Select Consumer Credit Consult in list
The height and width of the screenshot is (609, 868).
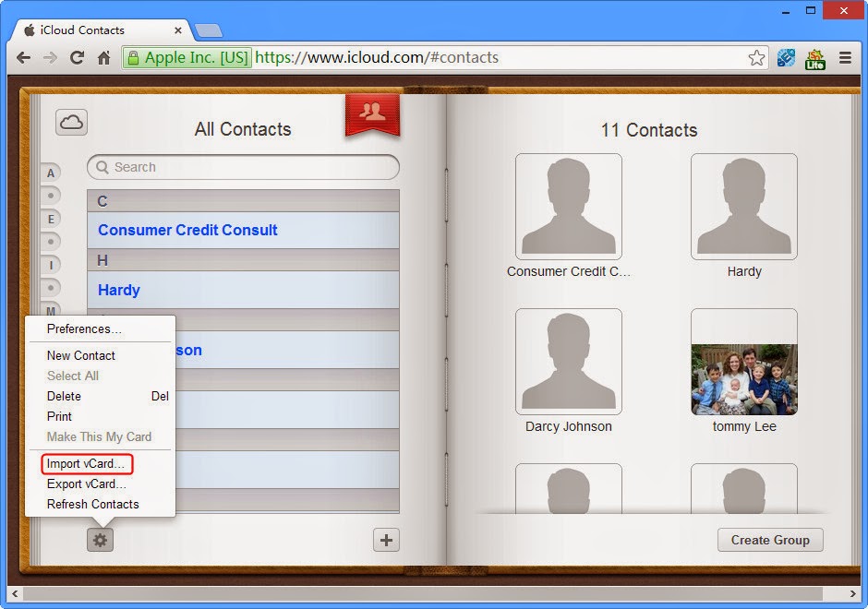[x=243, y=230]
